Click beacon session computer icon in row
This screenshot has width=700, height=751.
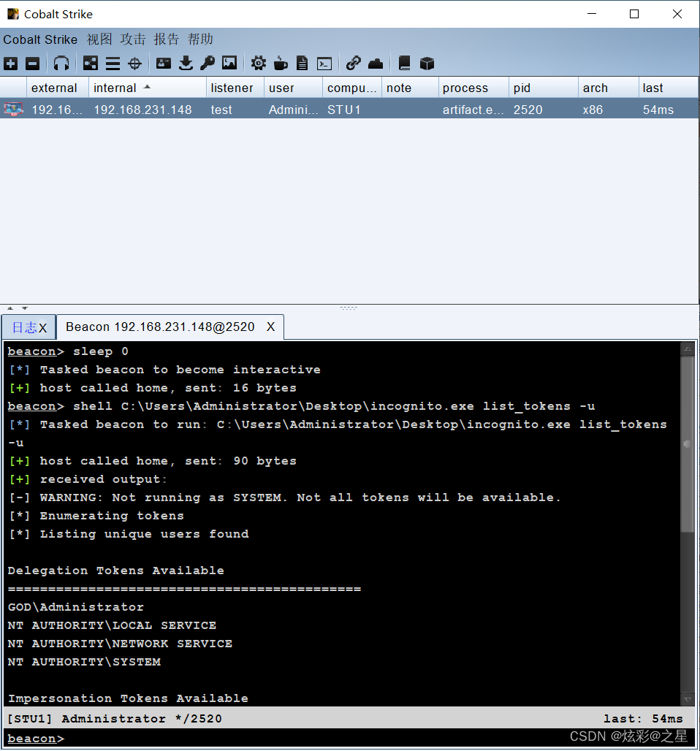pyautogui.click(x=14, y=109)
